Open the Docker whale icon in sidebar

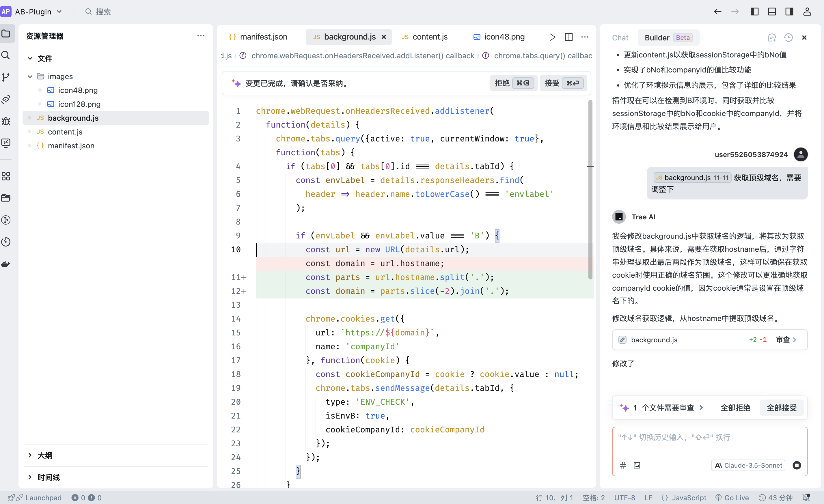tap(6, 264)
